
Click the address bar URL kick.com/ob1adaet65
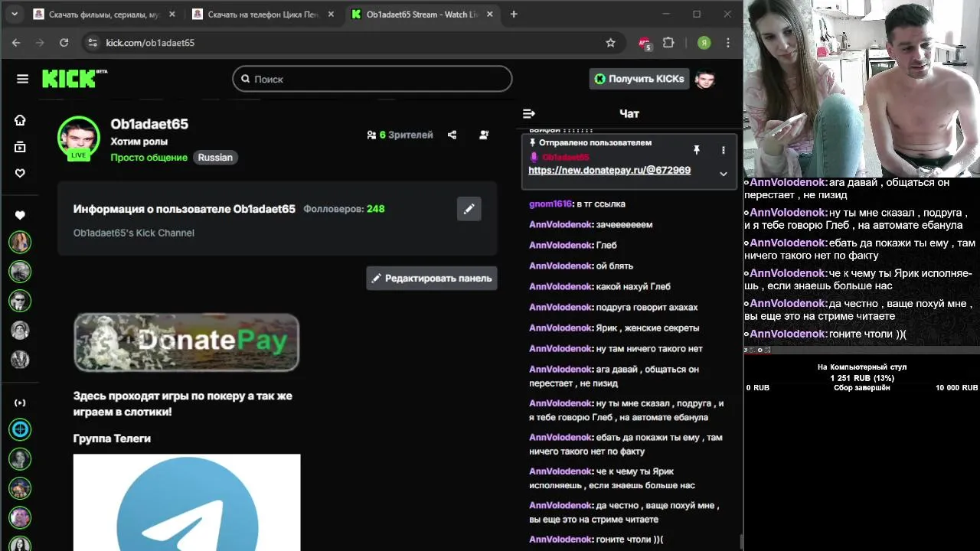click(150, 43)
